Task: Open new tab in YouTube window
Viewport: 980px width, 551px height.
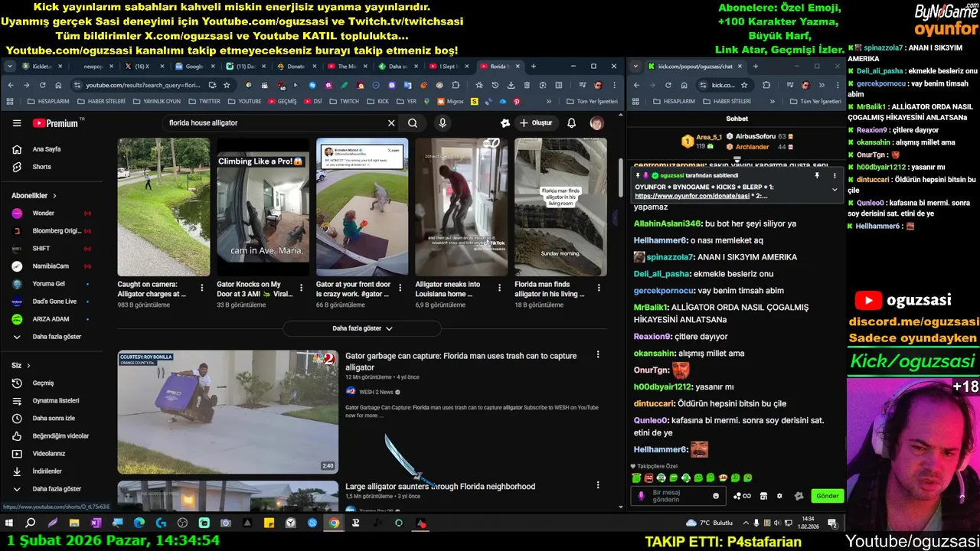Action: click(x=534, y=67)
